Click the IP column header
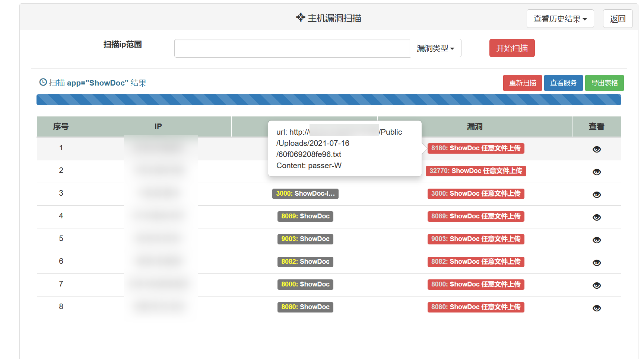Screen dimensions: 644x359 tap(158, 126)
